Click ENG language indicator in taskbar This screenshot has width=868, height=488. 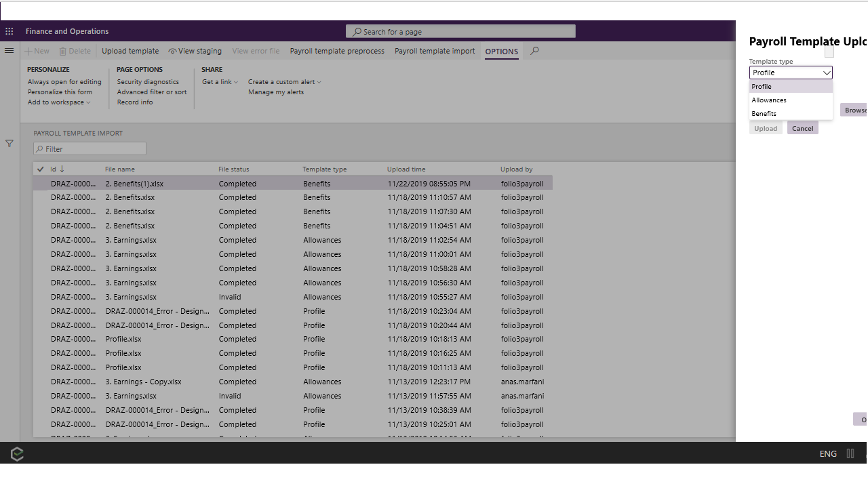click(828, 454)
